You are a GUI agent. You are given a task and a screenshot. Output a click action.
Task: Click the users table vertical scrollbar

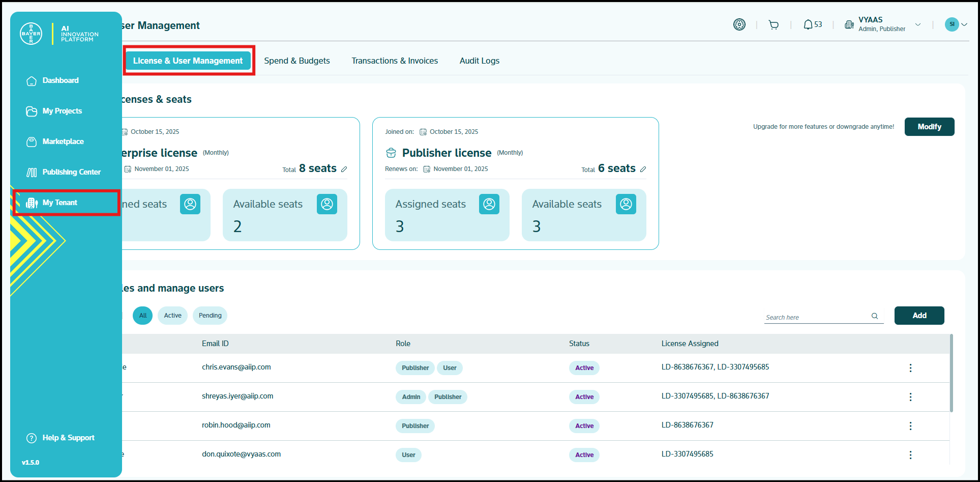(951, 373)
